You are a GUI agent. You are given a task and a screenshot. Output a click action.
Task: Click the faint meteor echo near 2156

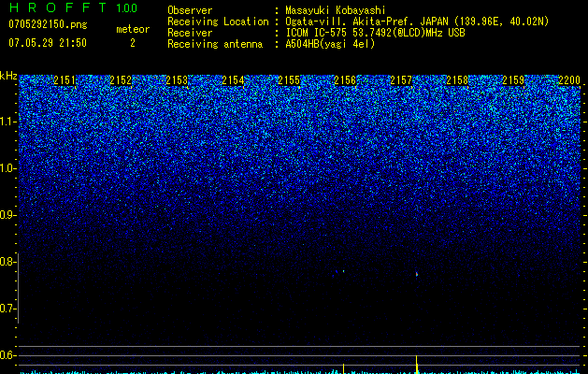pyautogui.click(x=343, y=271)
